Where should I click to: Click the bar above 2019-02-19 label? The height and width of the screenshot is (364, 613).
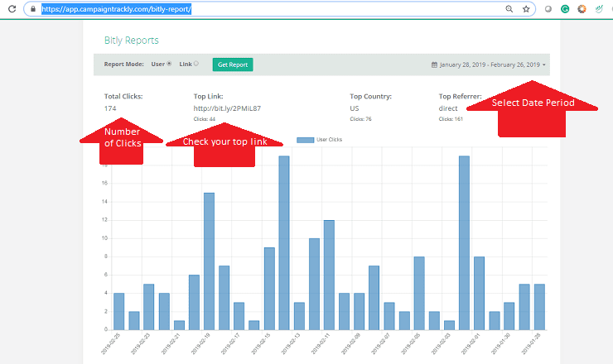[209, 261]
